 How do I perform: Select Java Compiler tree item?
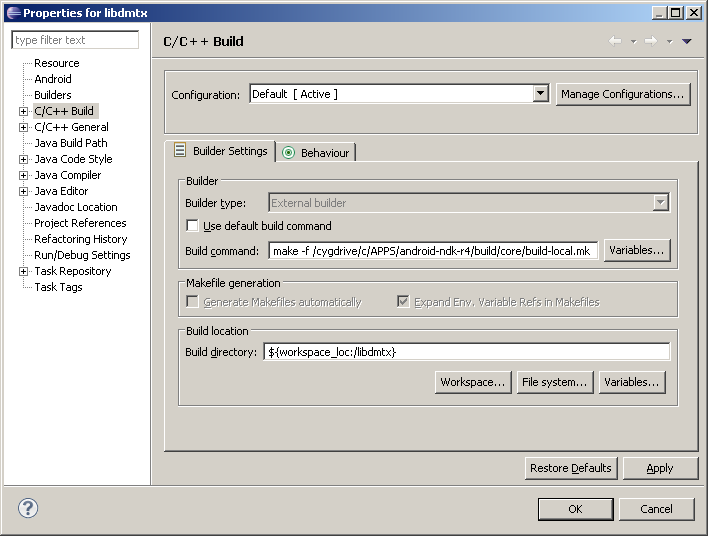(68, 175)
